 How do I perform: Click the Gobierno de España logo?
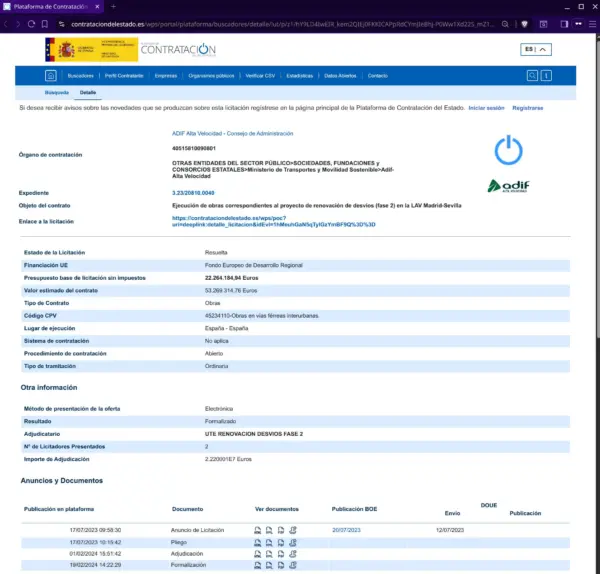(91, 49)
